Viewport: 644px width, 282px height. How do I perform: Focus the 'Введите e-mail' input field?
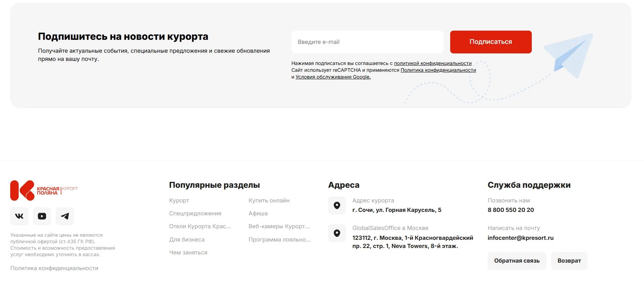pos(367,42)
